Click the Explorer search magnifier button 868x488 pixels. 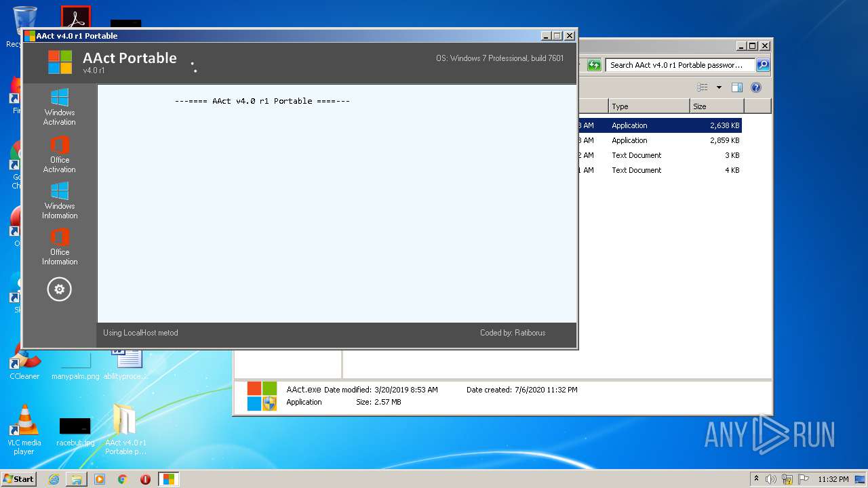click(x=763, y=65)
